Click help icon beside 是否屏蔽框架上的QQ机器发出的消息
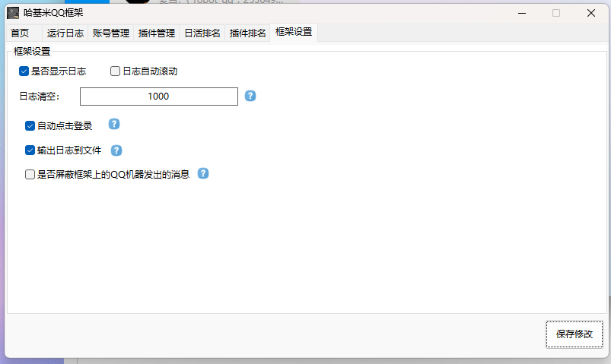This screenshot has width=611, height=364. [203, 173]
